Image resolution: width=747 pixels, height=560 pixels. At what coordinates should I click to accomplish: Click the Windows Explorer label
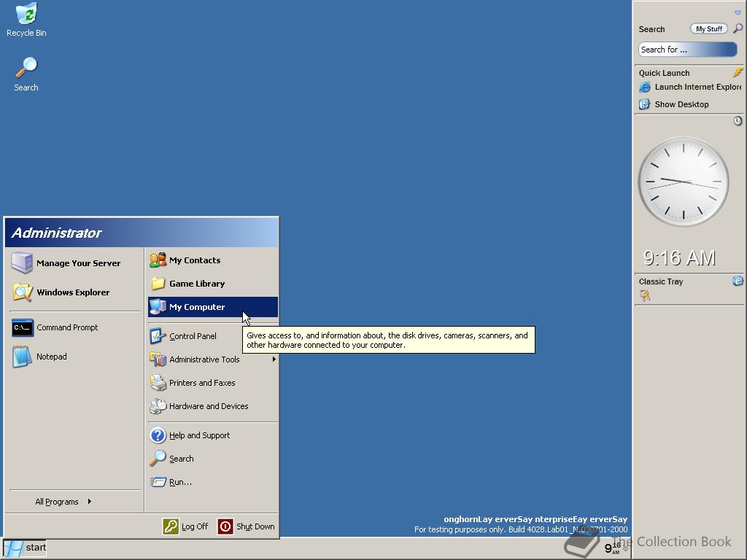73,292
